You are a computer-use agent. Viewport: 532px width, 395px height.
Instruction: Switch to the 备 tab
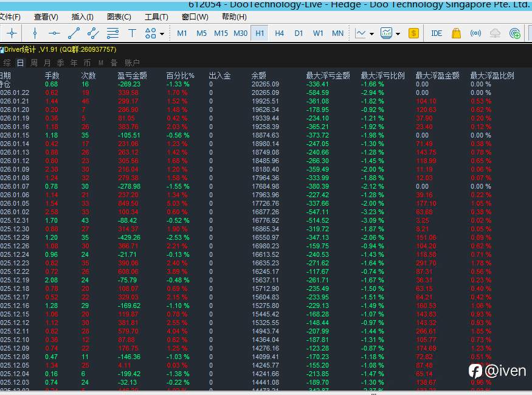tap(114, 63)
